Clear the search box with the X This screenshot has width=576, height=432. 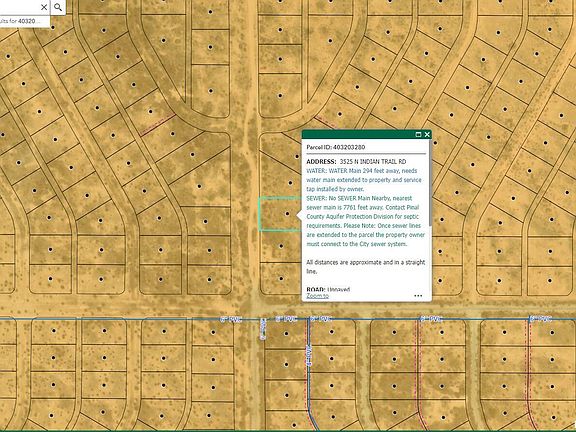44,7
